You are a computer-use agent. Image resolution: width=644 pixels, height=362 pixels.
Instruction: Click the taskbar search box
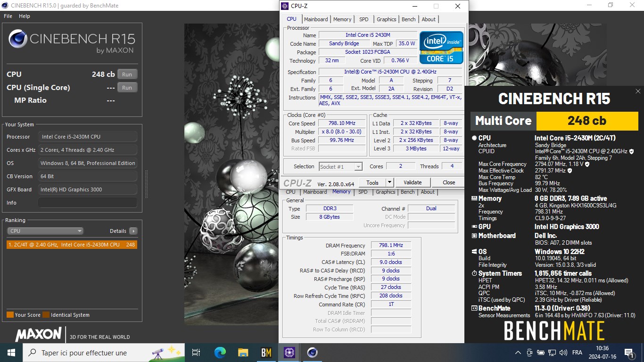(x=103, y=352)
